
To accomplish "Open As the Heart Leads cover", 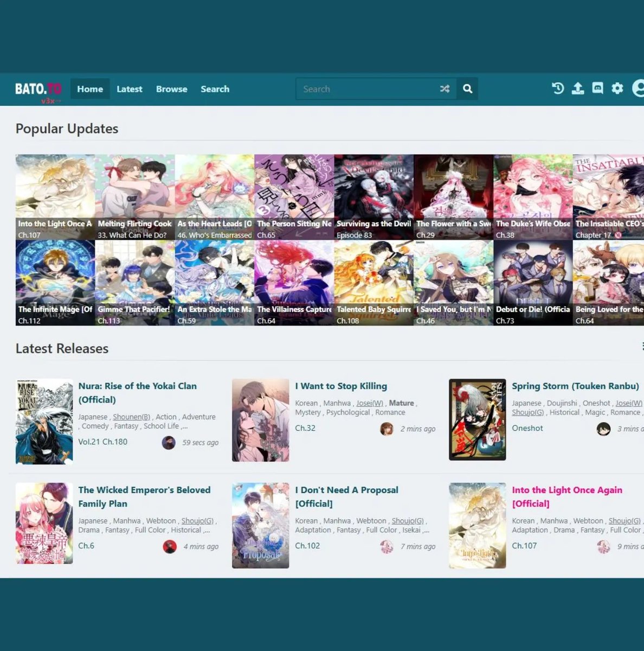I will point(215,197).
